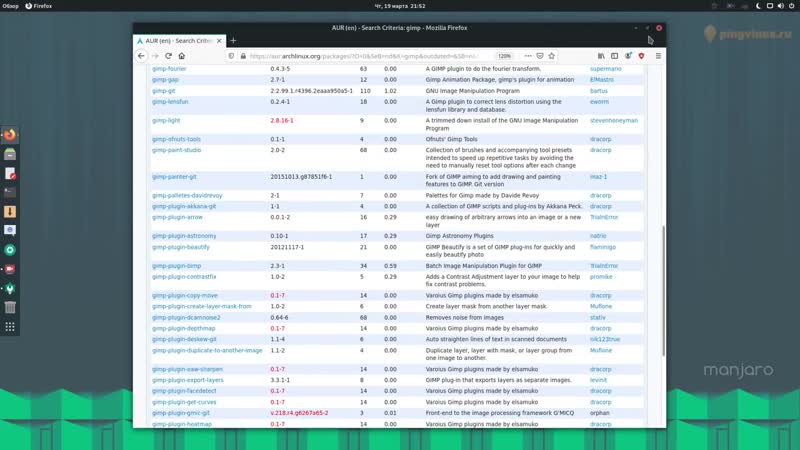Open the clock and calendar panel
This screenshot has width=800, height=450.
(400, 6)
